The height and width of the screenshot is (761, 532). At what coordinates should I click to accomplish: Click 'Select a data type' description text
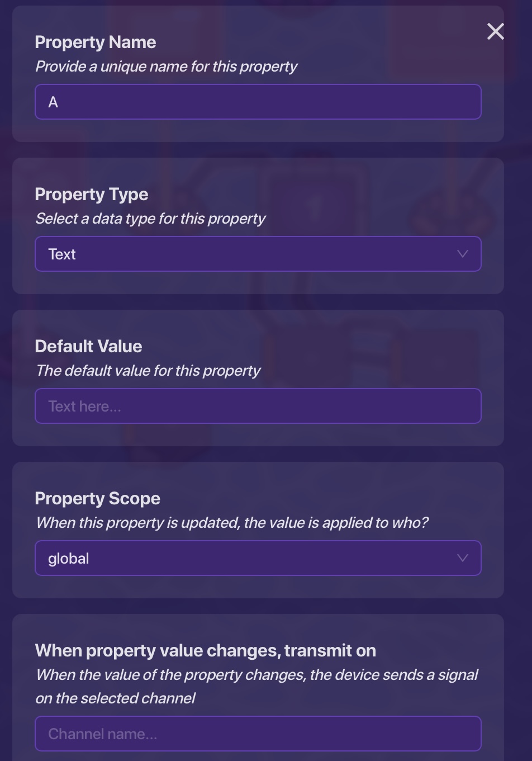click(150, 219)
